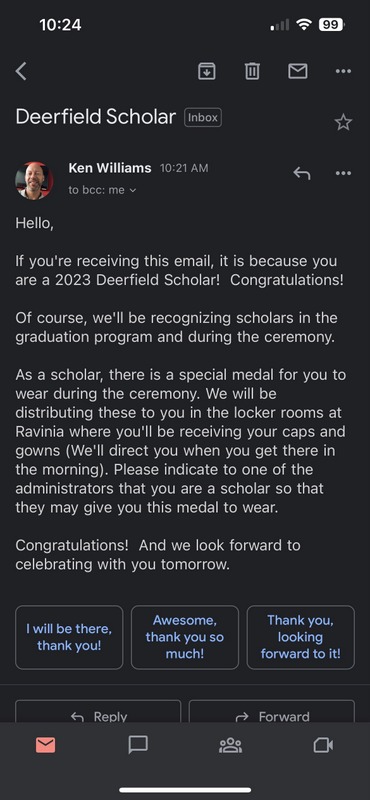370x800 pixels.
Task: Tap the Reply button below the message
Action: click(x=98, y=711)
